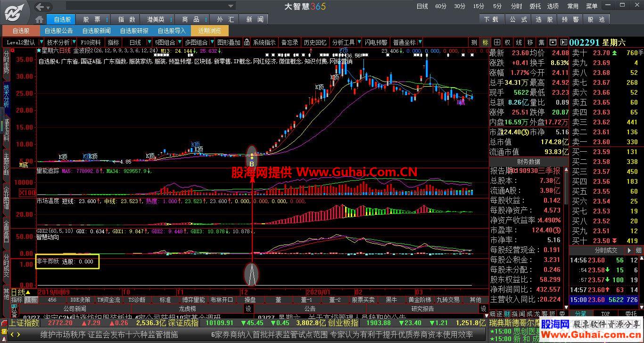Toggle the 闪电预警 alert button
The width and height of the screenshot is (644, 343).
click(x=376, y=42)
